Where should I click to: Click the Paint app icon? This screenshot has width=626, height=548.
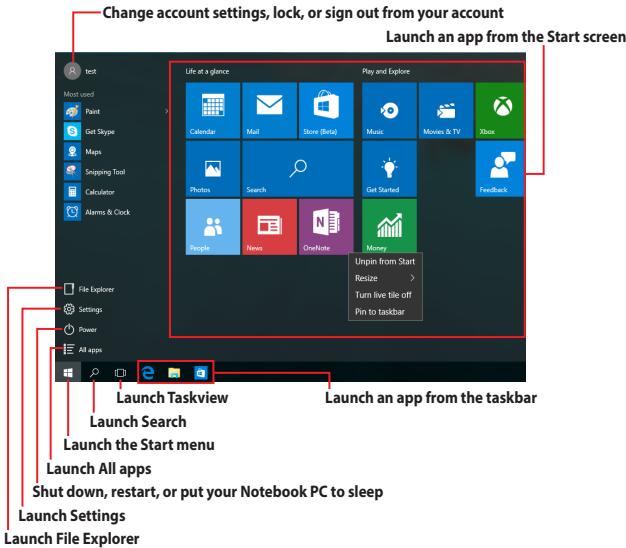tap(72, 111)
